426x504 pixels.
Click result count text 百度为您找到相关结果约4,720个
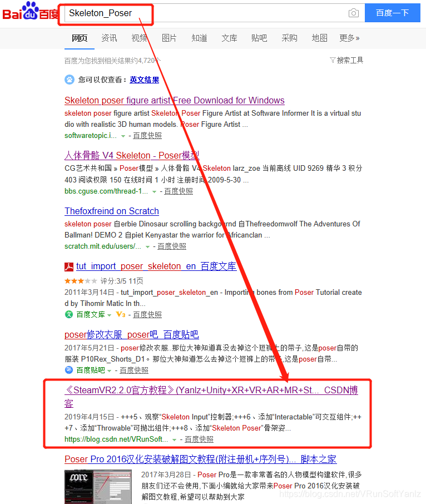112,61
